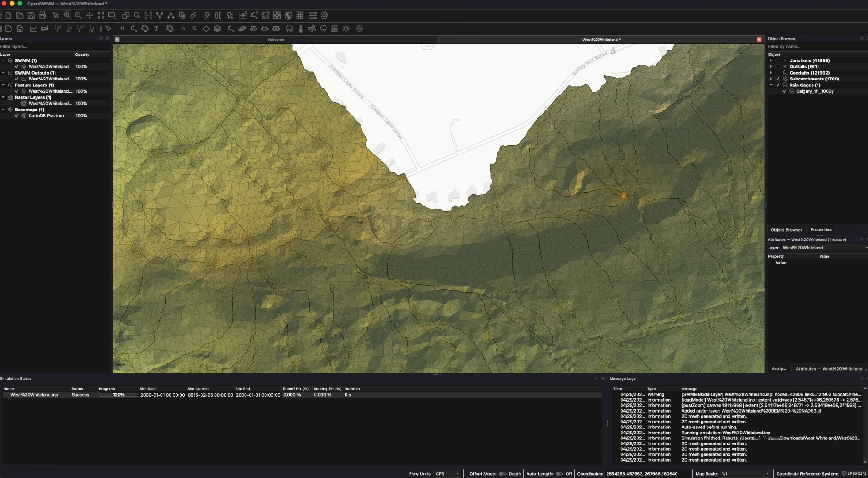Click the New project icon
This screenshot has height=478, width=868.
8,15
